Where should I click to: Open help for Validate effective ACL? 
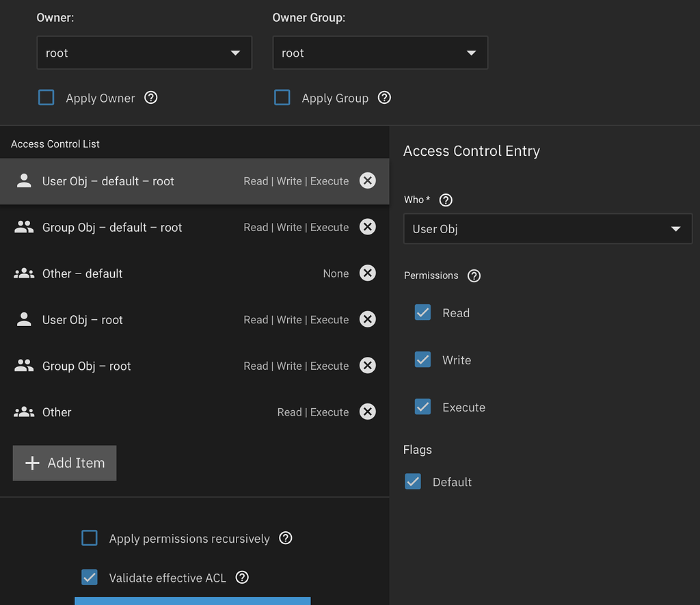pyautogui.click(x=241, y=578)
